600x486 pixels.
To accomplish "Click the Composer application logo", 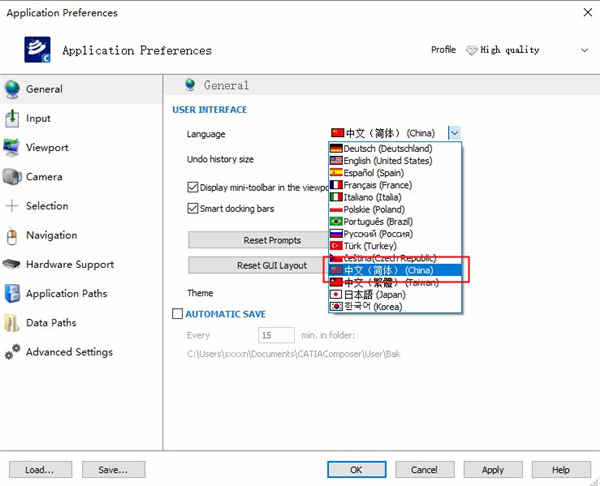I will tap(37, 50).
